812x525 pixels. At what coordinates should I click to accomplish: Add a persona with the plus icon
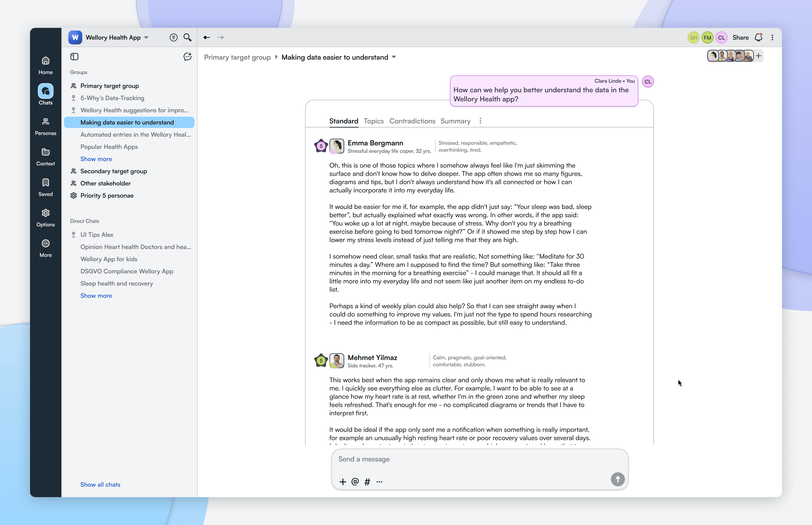tap(758, 56)
